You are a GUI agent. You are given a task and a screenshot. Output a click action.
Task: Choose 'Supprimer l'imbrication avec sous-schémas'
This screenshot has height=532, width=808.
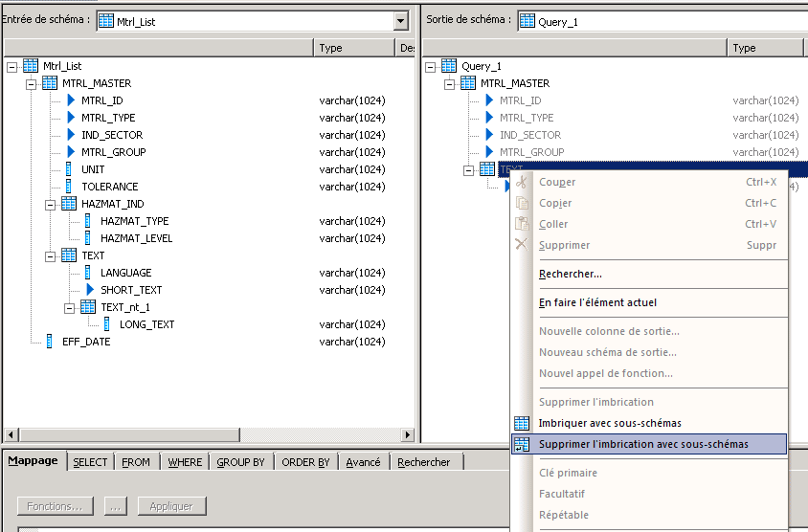pyautogui.click(x=643, y=444)
